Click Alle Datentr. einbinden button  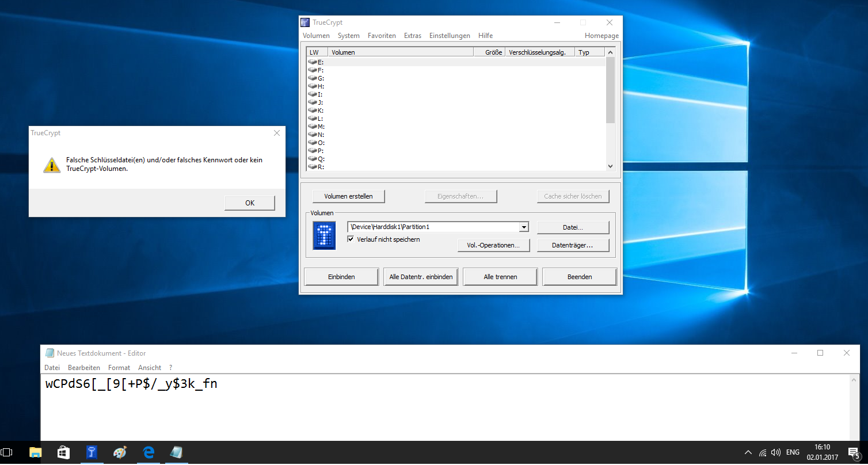[x=421, y=277]
